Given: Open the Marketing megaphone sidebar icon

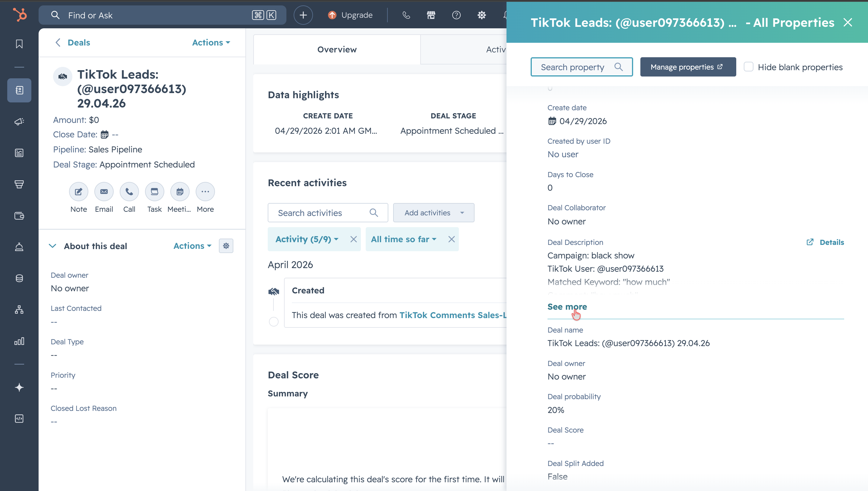Looking at the screenshot, I should point(19,121).
